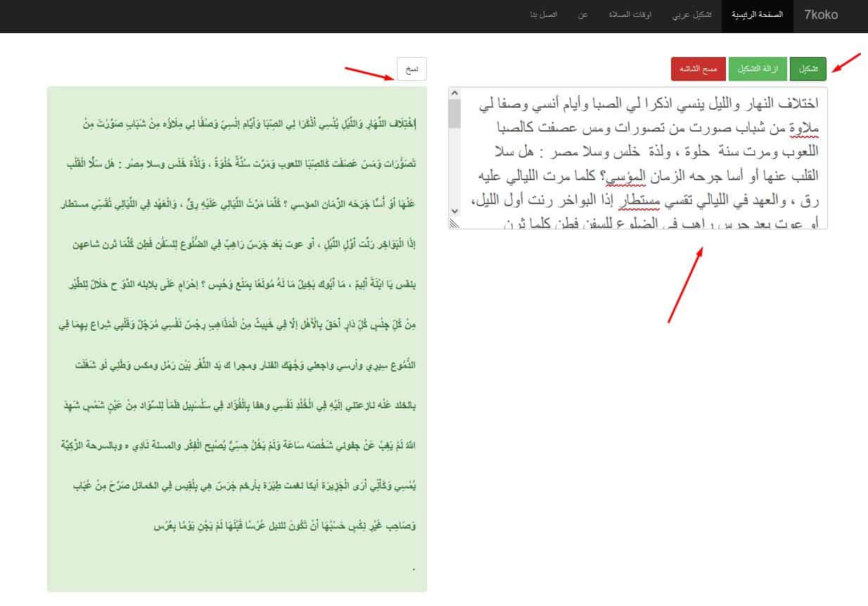Select the عن about menu item
Screen dimensions: 868x606
[583, 15]
